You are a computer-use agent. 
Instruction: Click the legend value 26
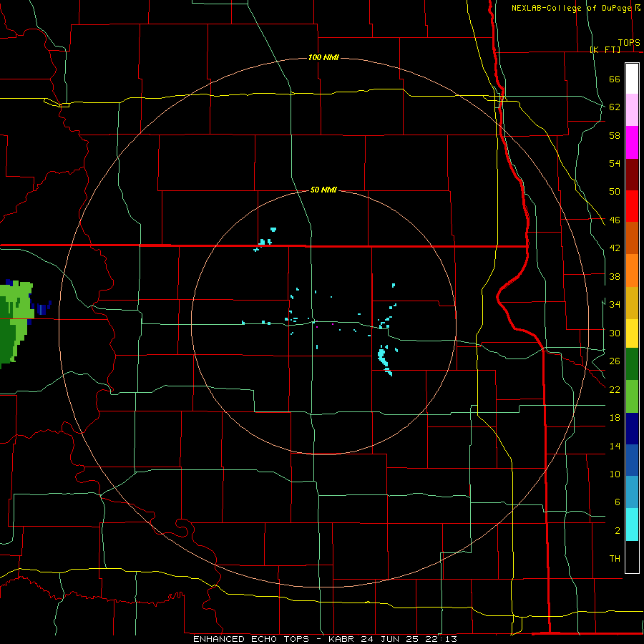pyautogui.click(x=615, y=361)
